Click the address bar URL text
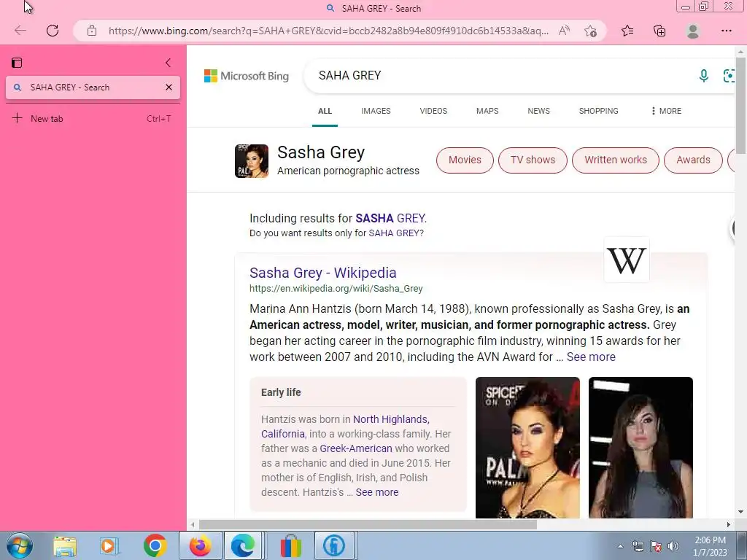747x560 pixels. (328, 31)
